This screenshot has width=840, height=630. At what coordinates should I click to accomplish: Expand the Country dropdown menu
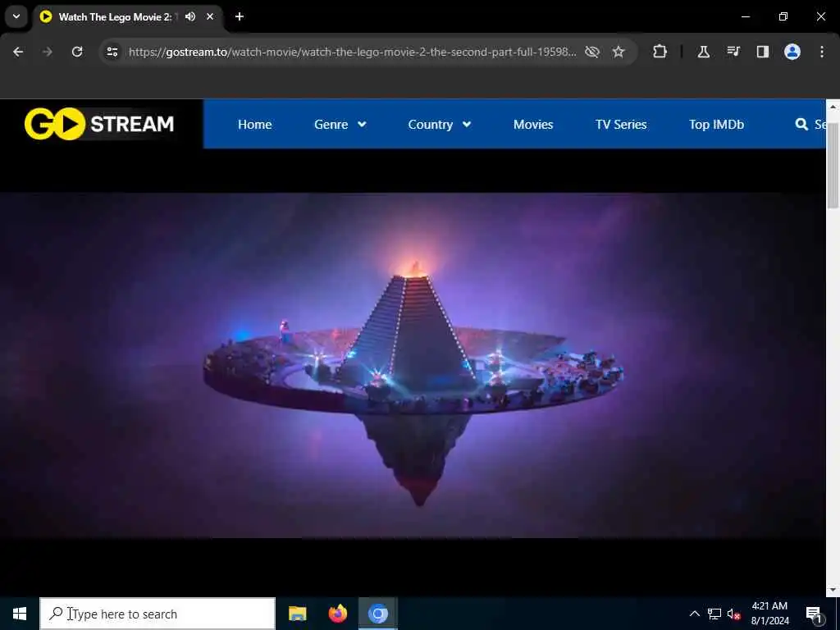[x=440, y=125]
